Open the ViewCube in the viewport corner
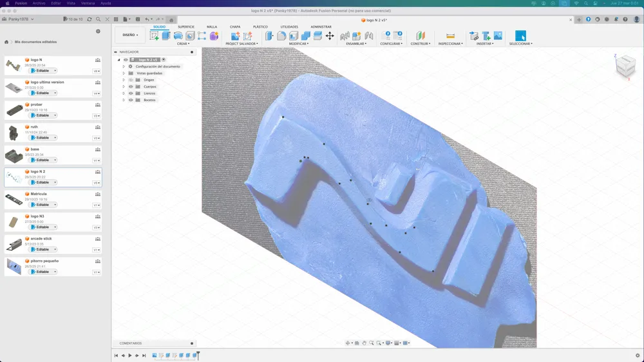Viewport: 644px width, 362px height. click(x=625, y=66)
